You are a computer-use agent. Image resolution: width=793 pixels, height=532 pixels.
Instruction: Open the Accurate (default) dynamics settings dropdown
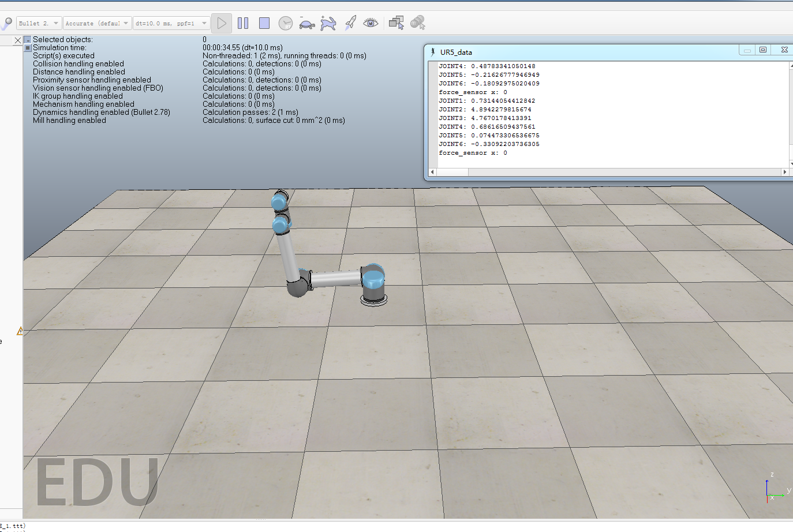coord(97,23)
